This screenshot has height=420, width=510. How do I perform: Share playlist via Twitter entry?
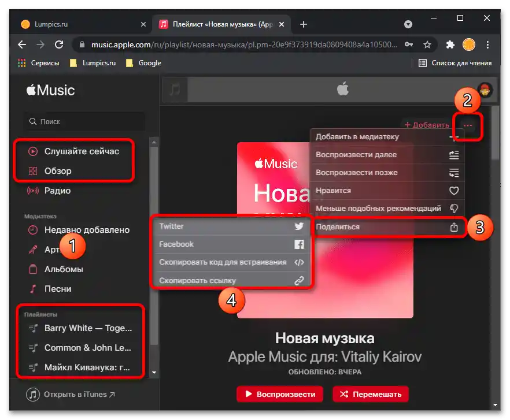click(231, 226)
